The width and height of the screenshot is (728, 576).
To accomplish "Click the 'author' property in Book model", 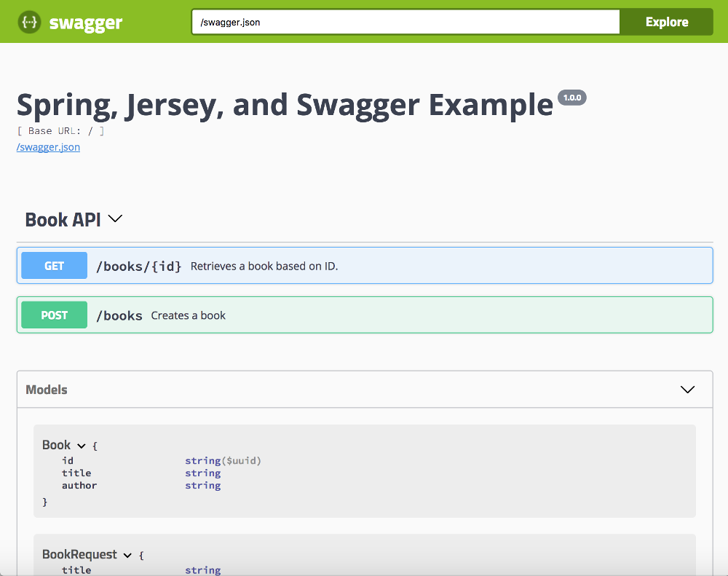I will pyautogui.click(x=79, y=486).
